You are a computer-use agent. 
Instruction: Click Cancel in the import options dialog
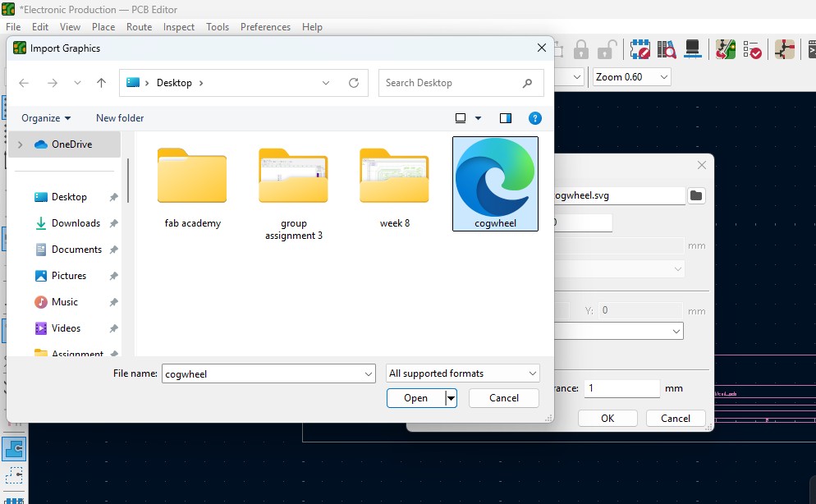pos(676,418)
